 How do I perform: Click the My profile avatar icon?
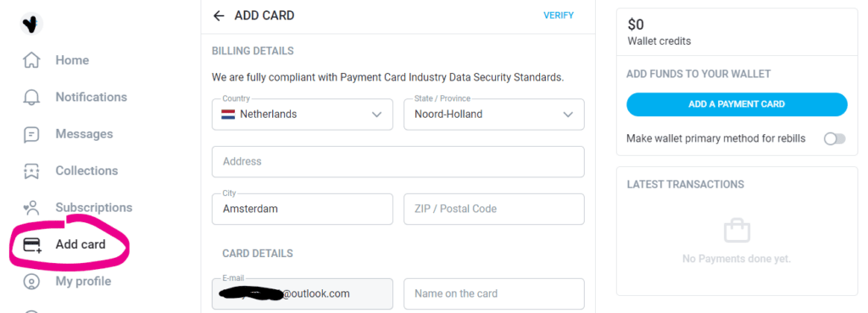31,282
